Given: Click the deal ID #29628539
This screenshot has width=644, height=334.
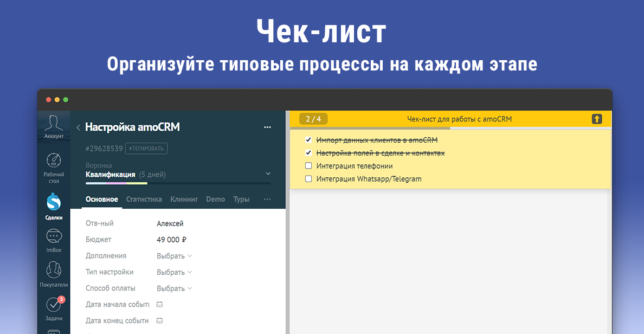Looking at the screenshot, I should point(104,149).
